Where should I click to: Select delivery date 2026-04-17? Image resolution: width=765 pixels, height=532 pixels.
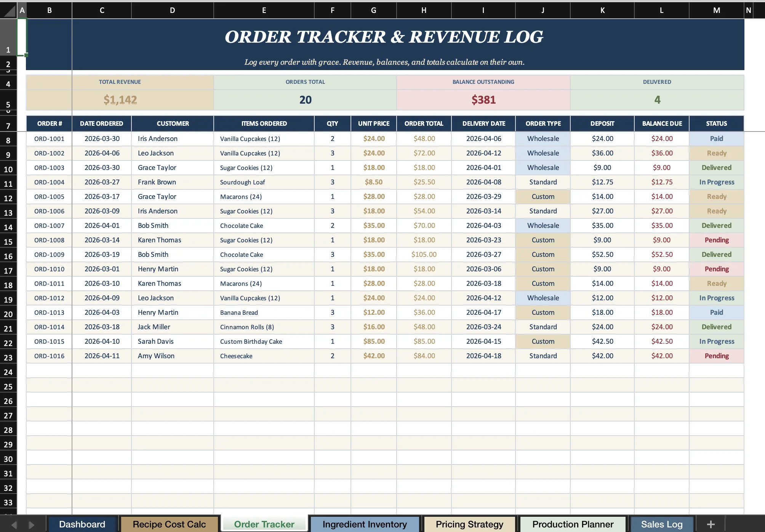tap(483, 312)
